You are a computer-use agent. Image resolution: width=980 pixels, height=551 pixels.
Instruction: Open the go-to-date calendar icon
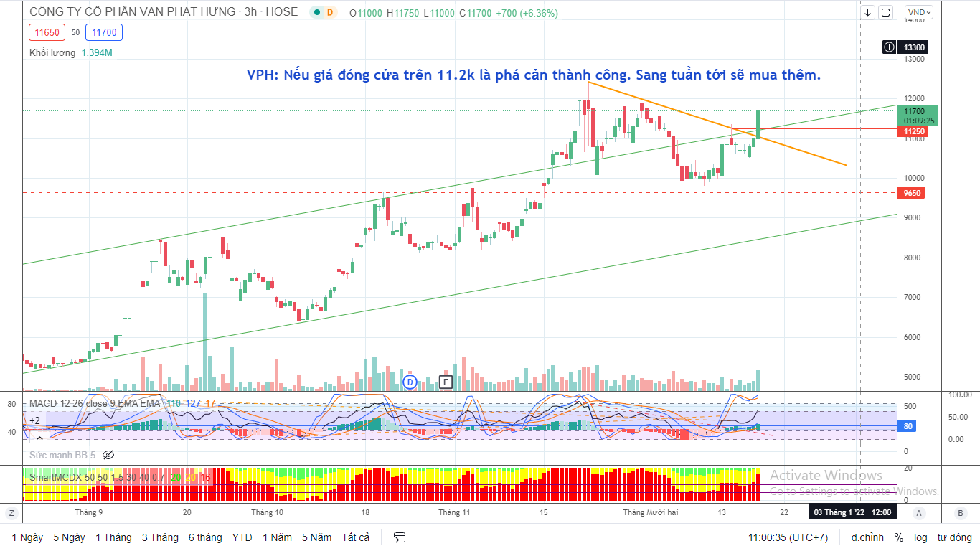pyautogui.click(x=400, y=537)
